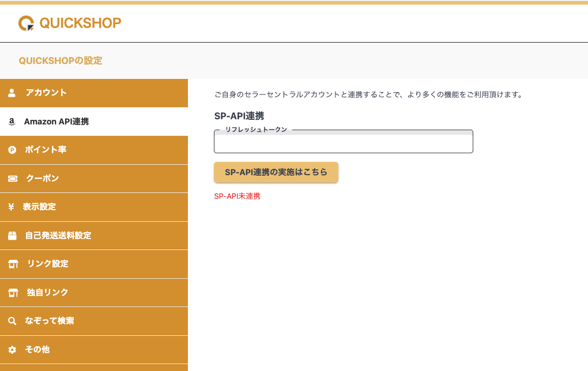This screenshot has height=371, width=588.
Task: Click the QUICKSHOP brand name text
Action: tap(80, 23)
